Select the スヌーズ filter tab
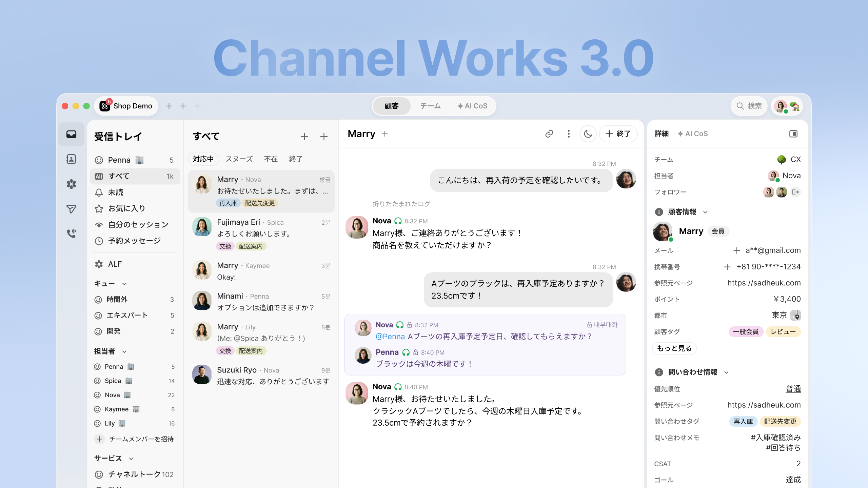 pyautogui.click(x=239, y=159)
